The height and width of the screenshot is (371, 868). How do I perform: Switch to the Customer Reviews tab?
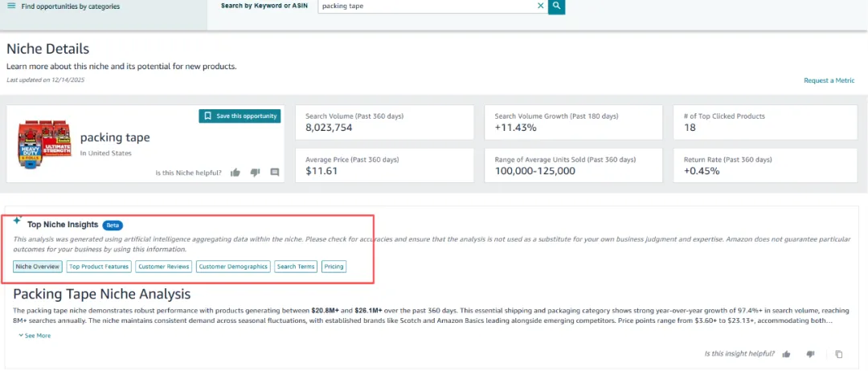pyautogui.click(x=163, y=267)
